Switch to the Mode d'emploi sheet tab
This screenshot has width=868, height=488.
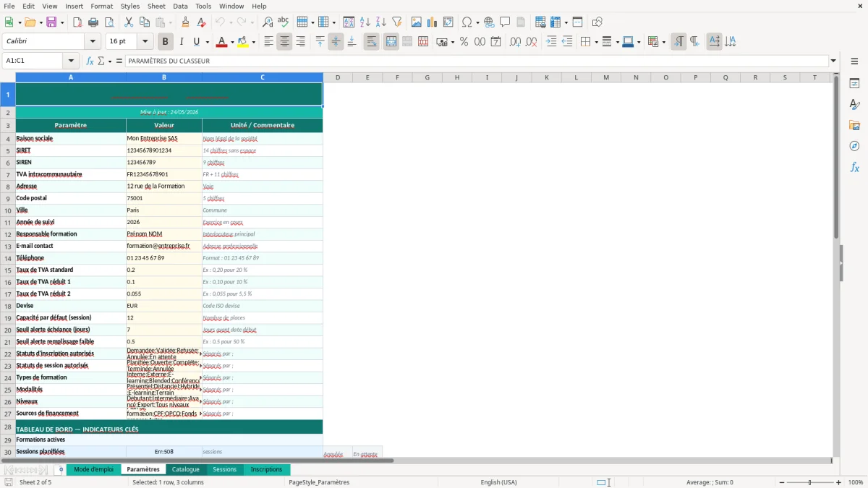tap(93, 469)
